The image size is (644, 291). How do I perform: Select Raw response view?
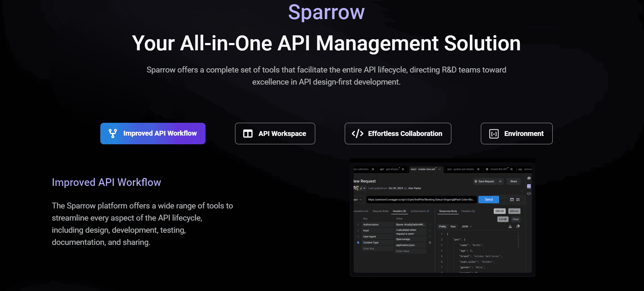point(453,226)
